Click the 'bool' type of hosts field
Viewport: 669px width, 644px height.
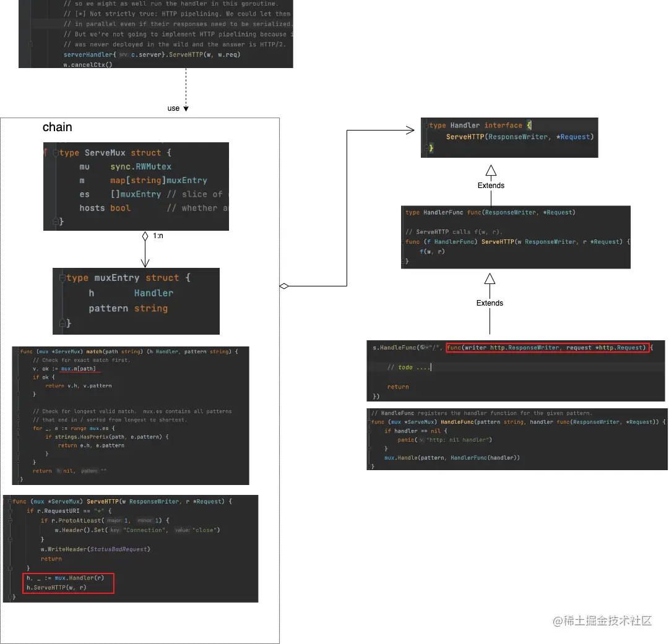coord(120,208)
